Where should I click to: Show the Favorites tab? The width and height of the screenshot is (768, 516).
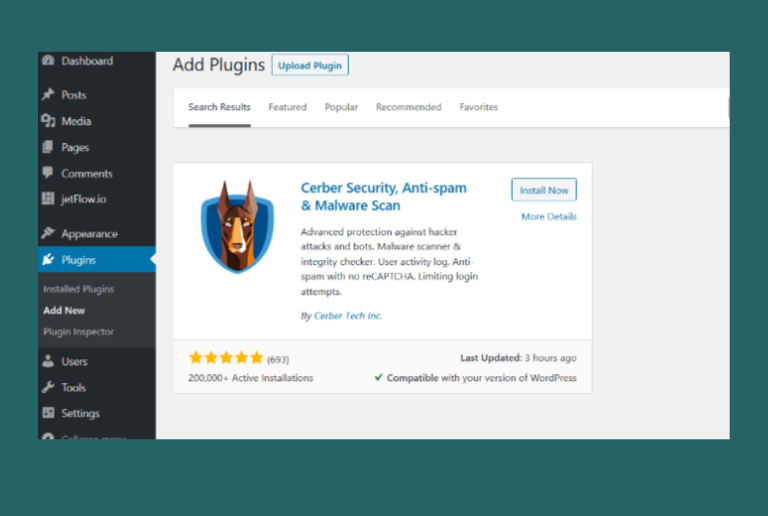(479, 107)
